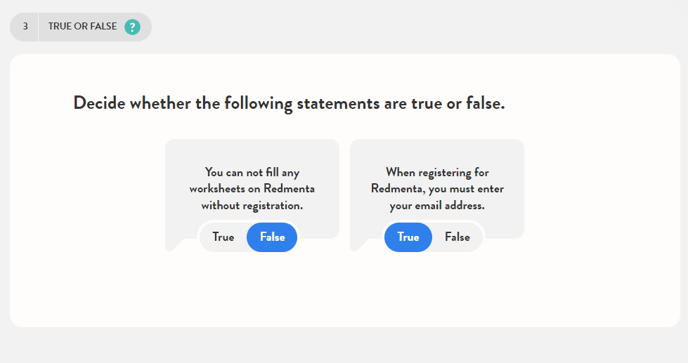Click the words without registration
This screenshot has height=363, width=688.
[x=252, y=205]
